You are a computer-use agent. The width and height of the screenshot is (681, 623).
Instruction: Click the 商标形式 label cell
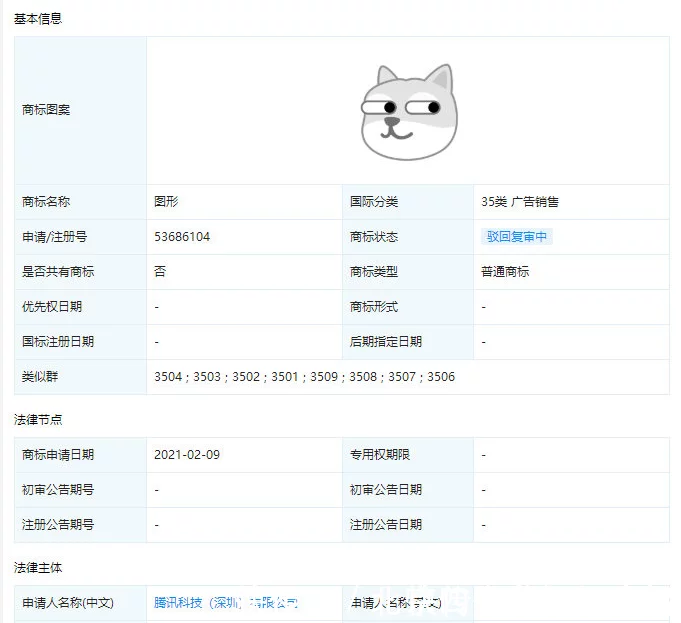[x=408, y=307]
